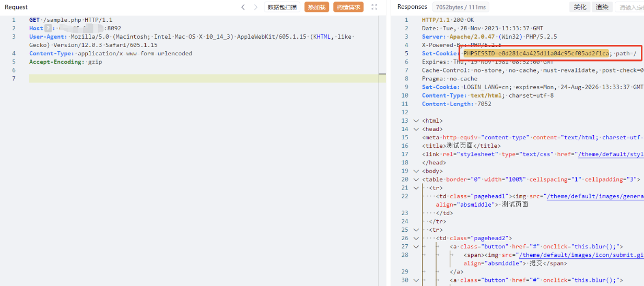The height and width of the screenshot is (286, 644).
Task: Click the Content-Length: 7052 line
Action: (x=456, y=103)
